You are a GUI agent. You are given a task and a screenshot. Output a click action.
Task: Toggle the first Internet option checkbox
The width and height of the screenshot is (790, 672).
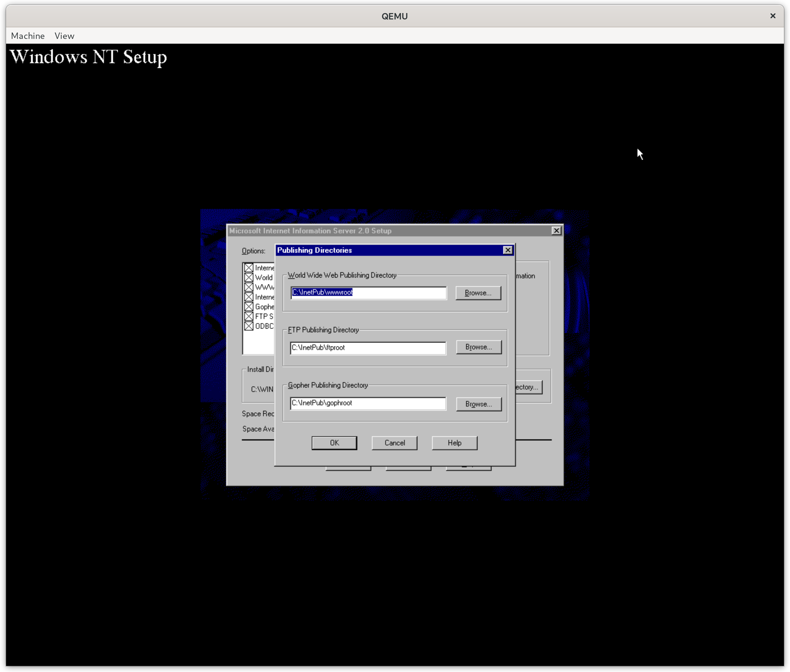(249, 268)
